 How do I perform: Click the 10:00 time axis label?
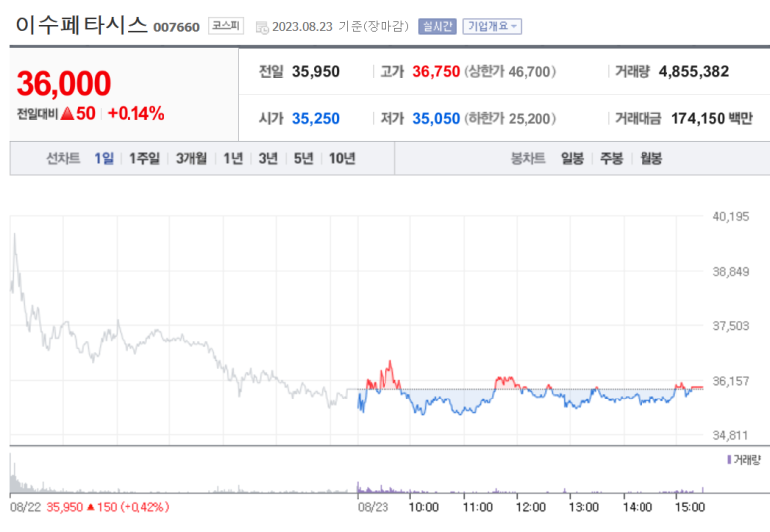423,507
